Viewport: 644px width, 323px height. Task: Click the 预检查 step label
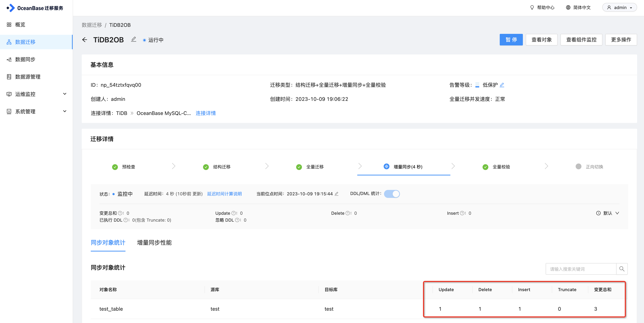pos(129,167)
